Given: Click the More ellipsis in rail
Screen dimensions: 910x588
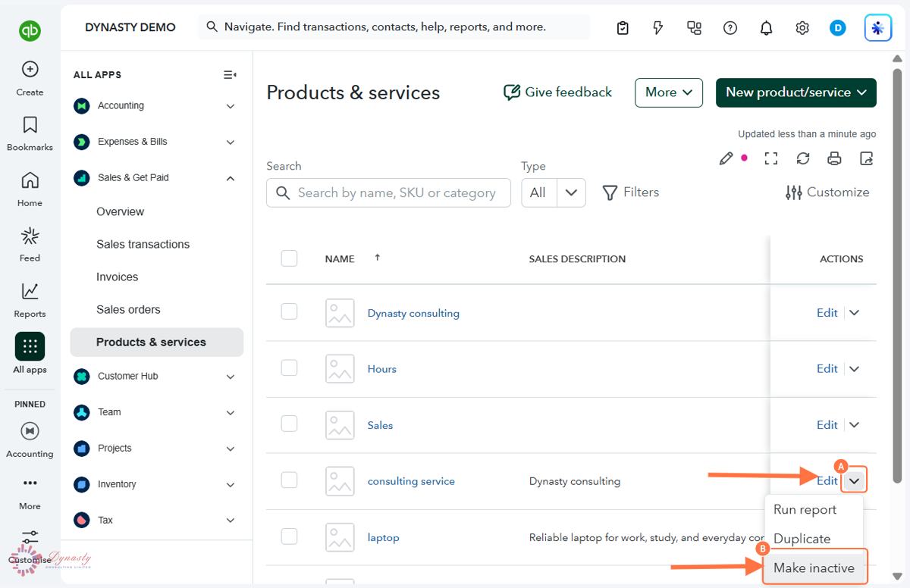Looking at the screenshot, I should (30, 483).
